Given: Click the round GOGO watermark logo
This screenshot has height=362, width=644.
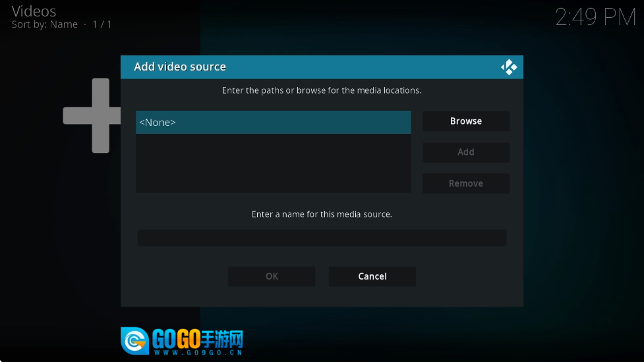Looking at the screenshot, I should 134,340.
